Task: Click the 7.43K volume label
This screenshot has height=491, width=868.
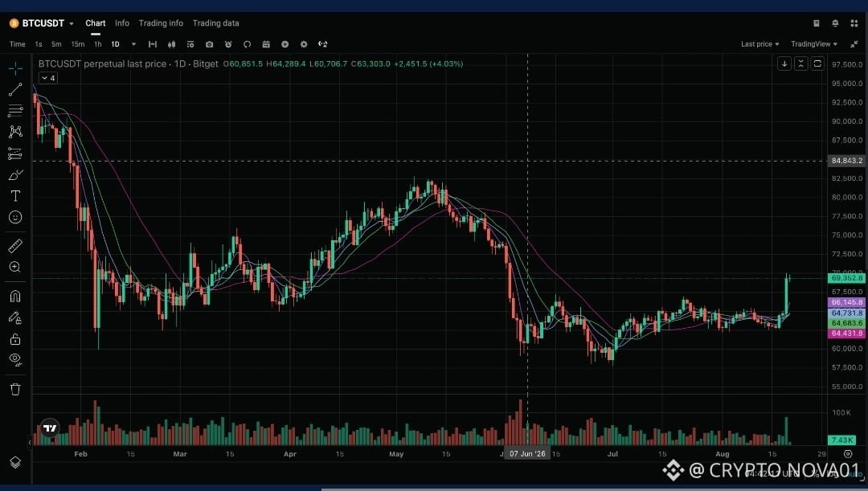Action: [842, 440]
